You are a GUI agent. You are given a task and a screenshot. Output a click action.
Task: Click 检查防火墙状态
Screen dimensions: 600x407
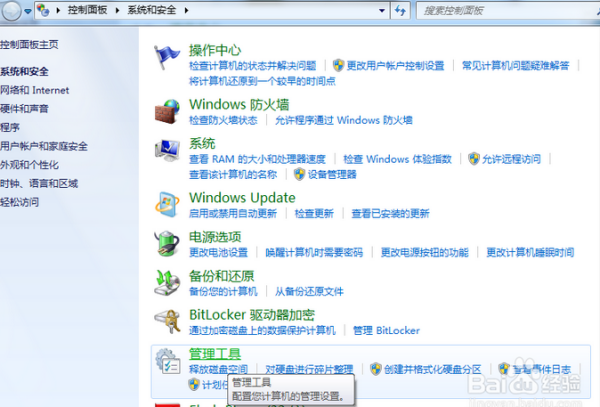[x=223, y=120]
